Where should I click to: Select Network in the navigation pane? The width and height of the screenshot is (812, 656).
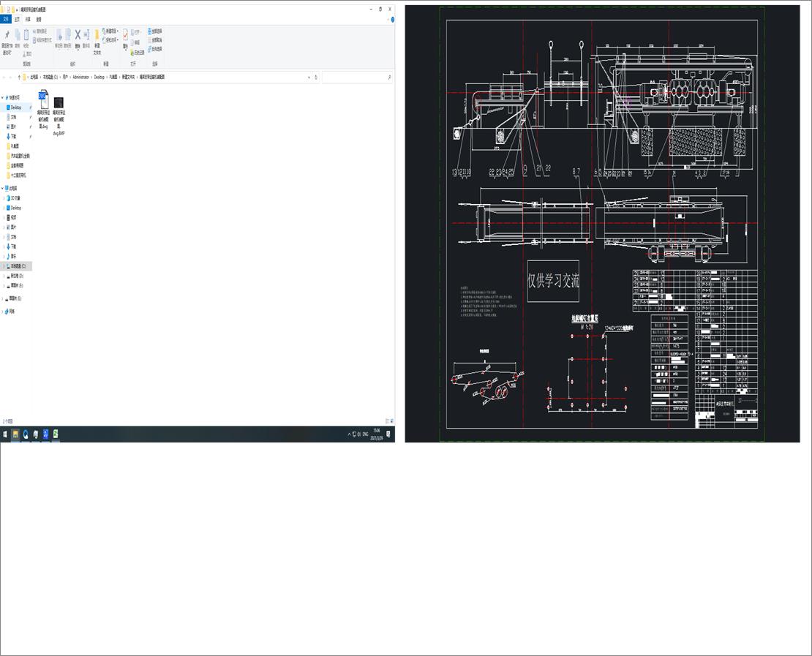coord(10,311)
